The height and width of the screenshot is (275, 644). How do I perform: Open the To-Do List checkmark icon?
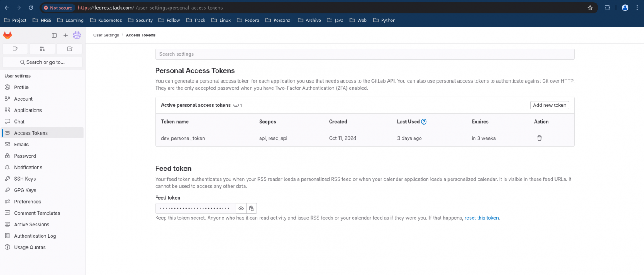(x=69, y=49)
